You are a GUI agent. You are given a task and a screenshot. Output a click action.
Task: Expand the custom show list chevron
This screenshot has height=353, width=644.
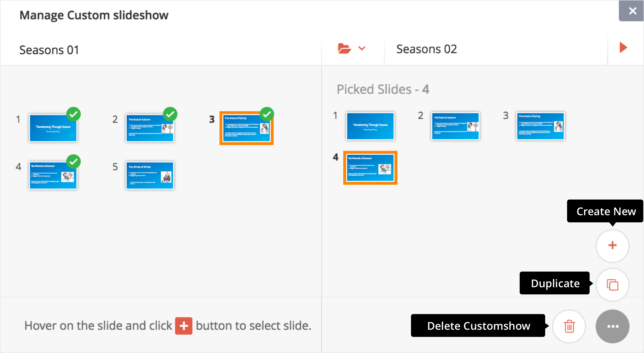point(362,48)
